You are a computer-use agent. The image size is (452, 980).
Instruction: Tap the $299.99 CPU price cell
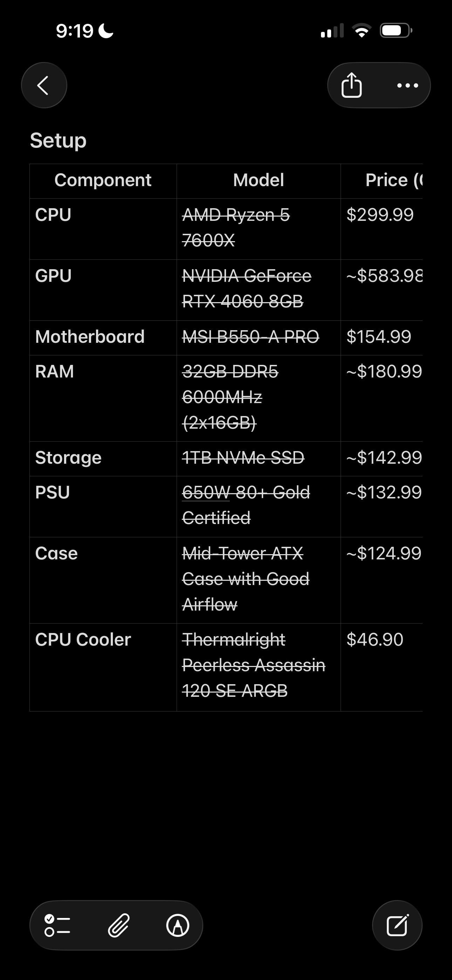[x=380, y=215]
